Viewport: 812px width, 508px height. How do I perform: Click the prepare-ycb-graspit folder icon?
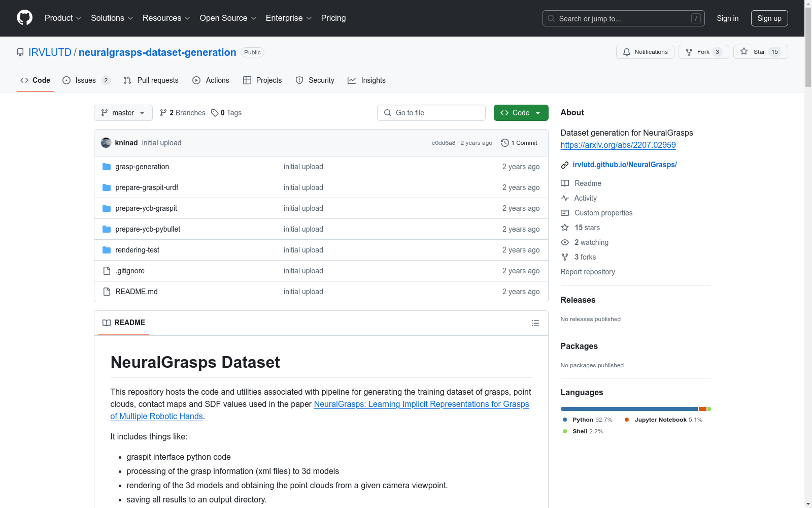click(x=107, y=208)
